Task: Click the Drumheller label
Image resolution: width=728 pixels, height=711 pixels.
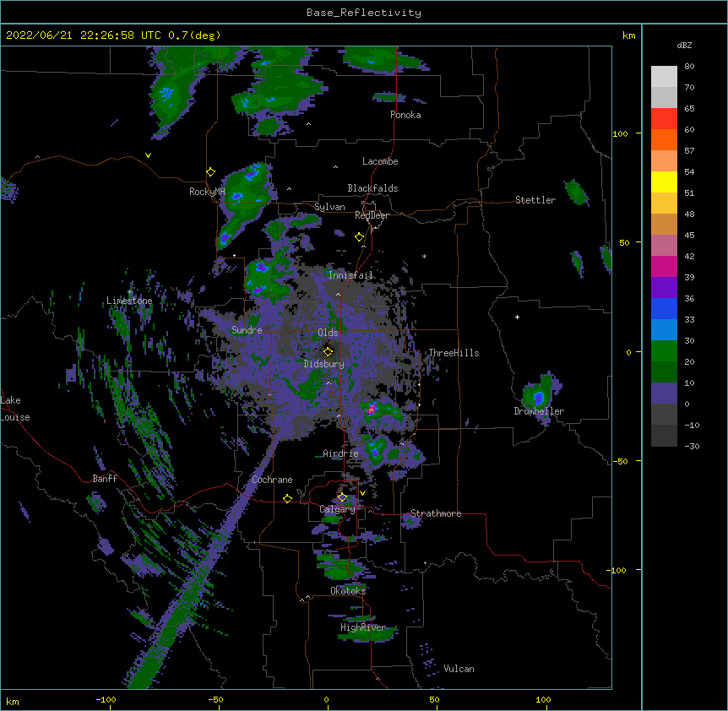Action: [539, 411]
